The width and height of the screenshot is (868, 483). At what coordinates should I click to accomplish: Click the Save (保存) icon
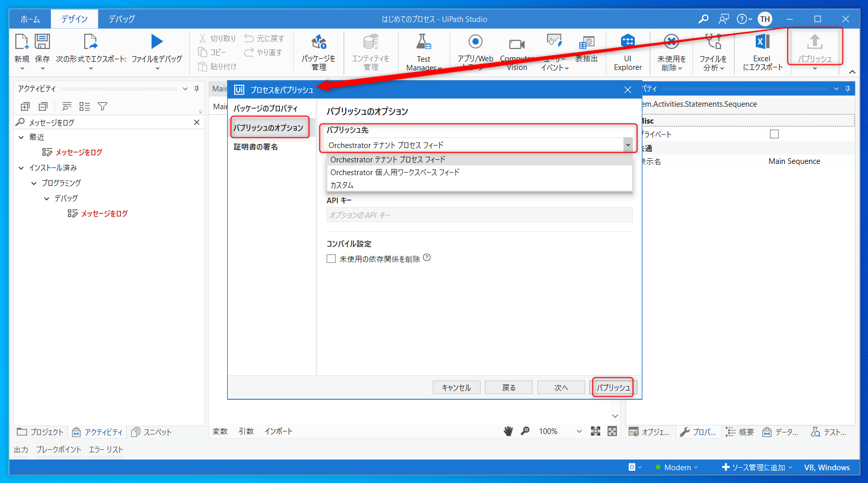42,42
